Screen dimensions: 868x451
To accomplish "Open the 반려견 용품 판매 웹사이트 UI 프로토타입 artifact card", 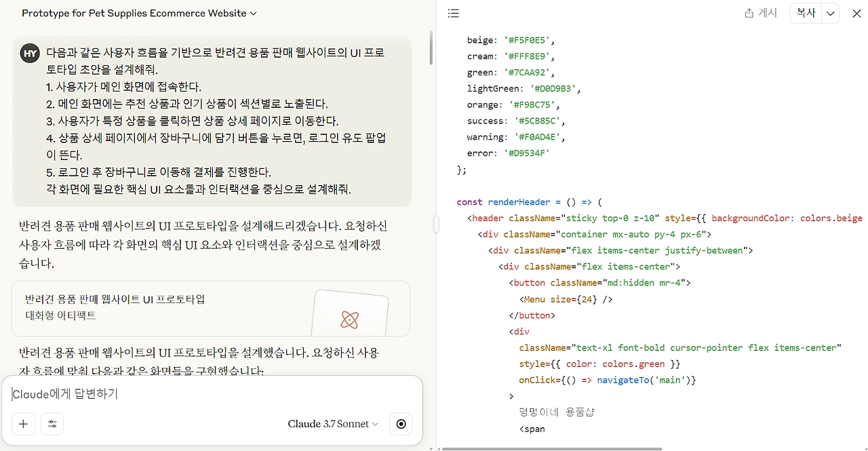I will pyautogui.click(x=211, y=309).
